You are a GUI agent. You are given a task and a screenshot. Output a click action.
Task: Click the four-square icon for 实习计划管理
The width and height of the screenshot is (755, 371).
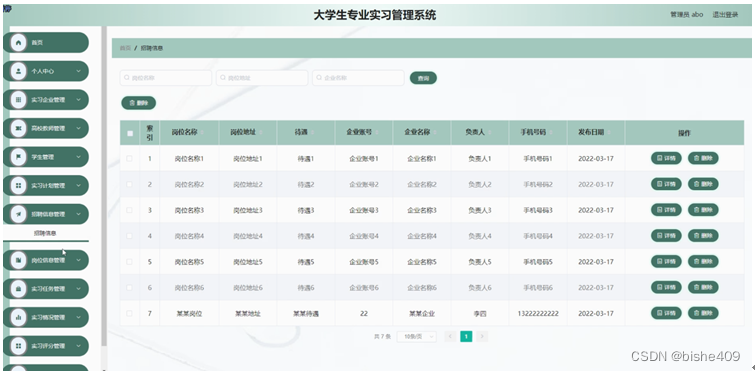18,185
